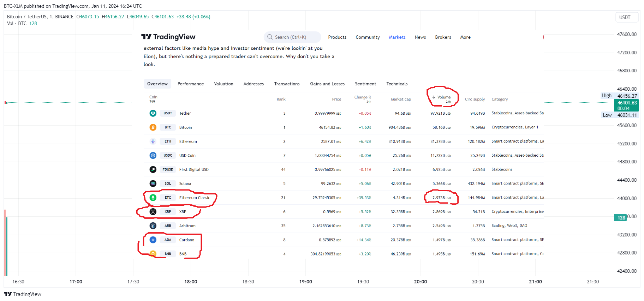
Task: Sort by the Market cap column
Action: [401, 99]
